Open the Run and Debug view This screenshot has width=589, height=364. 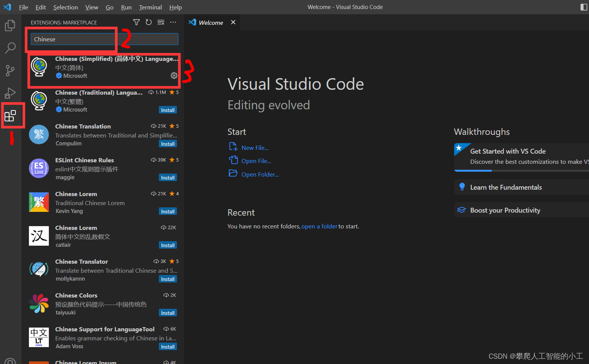coord(10,93)
